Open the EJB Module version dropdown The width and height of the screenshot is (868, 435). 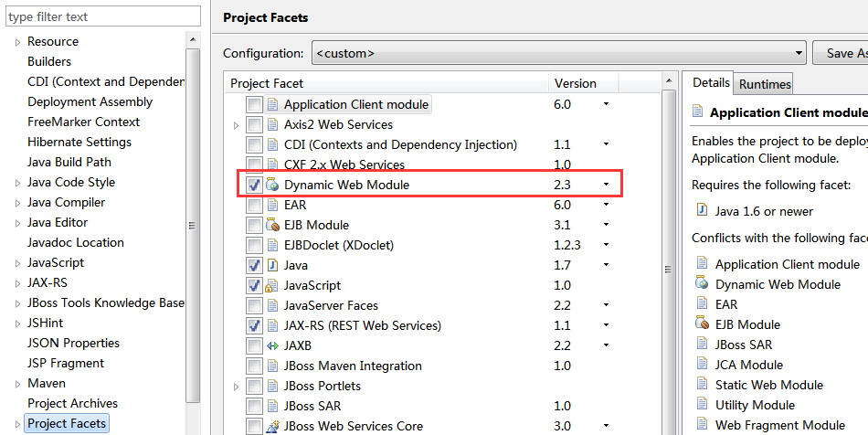coord(606,225)
